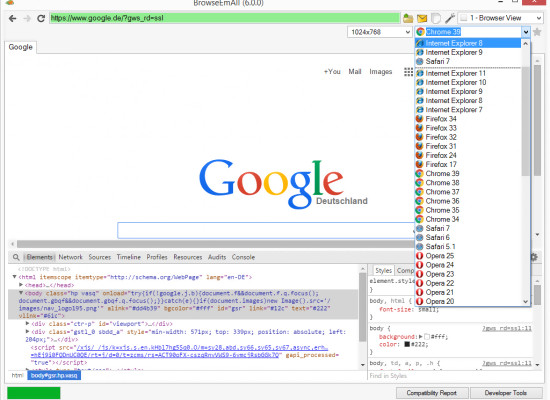Open the Images link on Google page

tap(381, 72)
